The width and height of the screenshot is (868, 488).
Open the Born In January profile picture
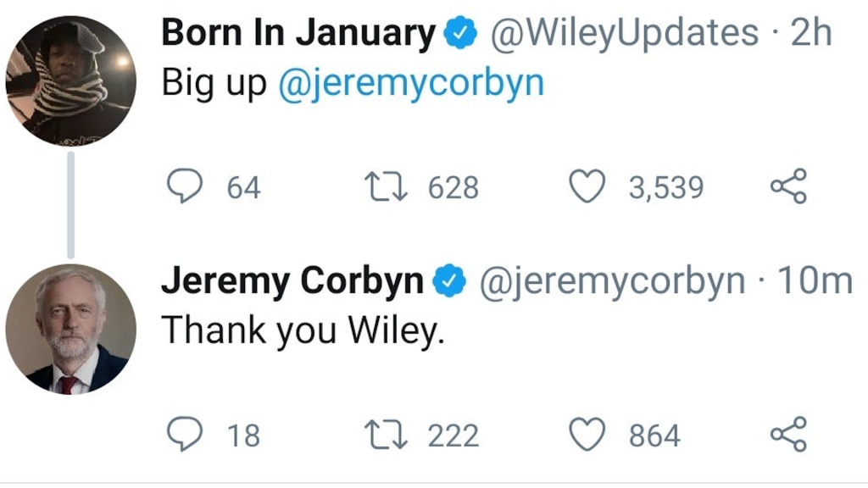tap(70, 82)
